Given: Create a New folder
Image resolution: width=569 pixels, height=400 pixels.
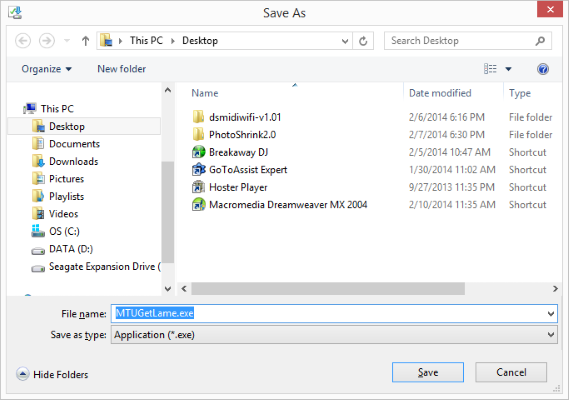Looking at the screenshot, I should pyautogui.click(x=122, y=69).
